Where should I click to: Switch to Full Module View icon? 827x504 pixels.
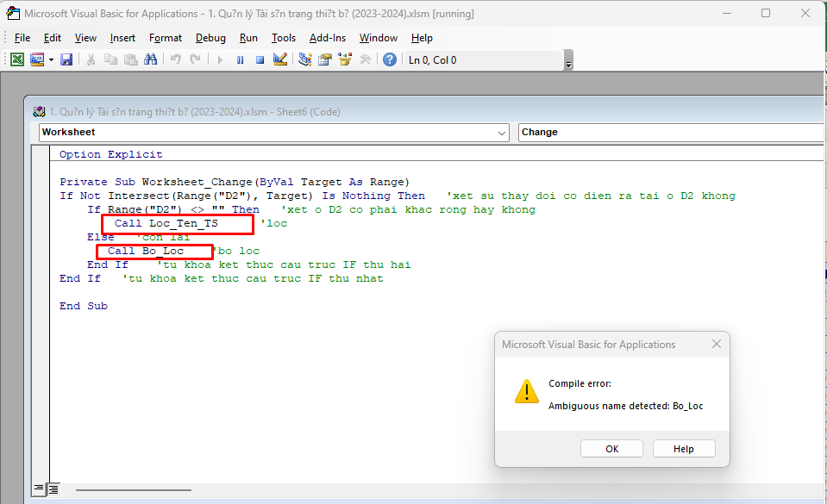tap(53, 489)
